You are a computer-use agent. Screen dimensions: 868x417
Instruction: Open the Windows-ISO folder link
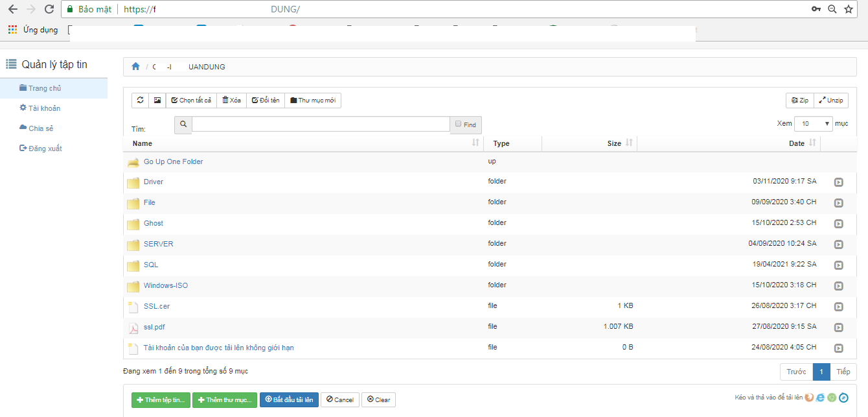pyautogui.click(x=166, y=286)
